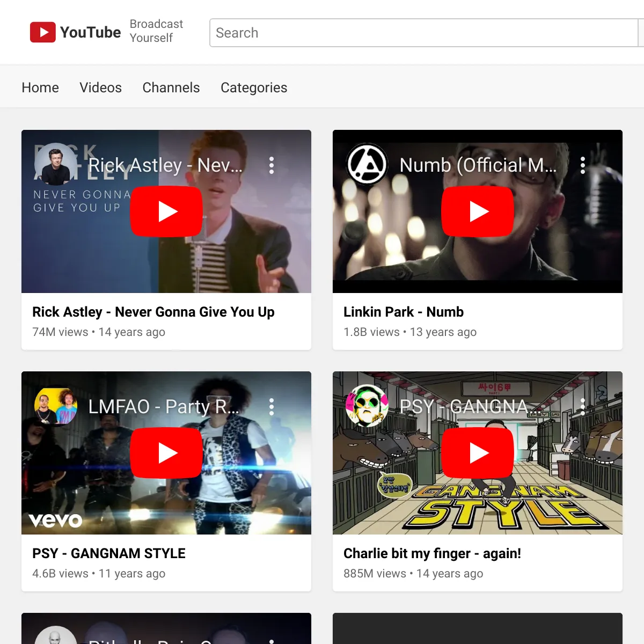Play the PSY Gangnam Style video
The width and height of the screenshot is (644, 644).
click(478, 453)
